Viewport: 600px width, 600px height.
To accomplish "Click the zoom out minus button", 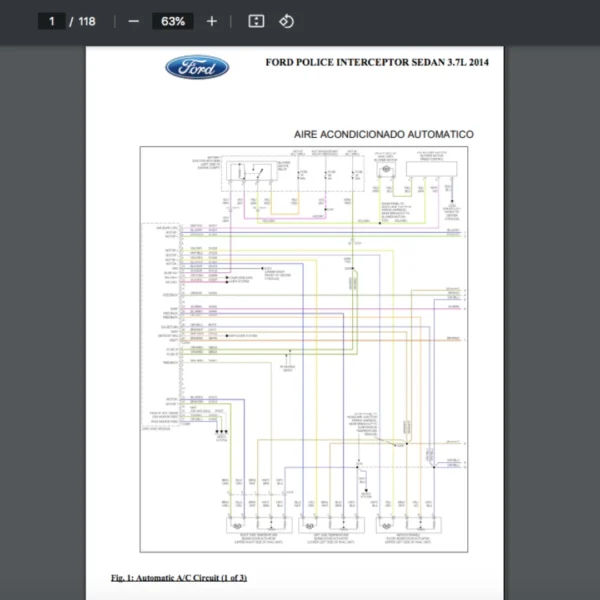I will tap(133, 21).
